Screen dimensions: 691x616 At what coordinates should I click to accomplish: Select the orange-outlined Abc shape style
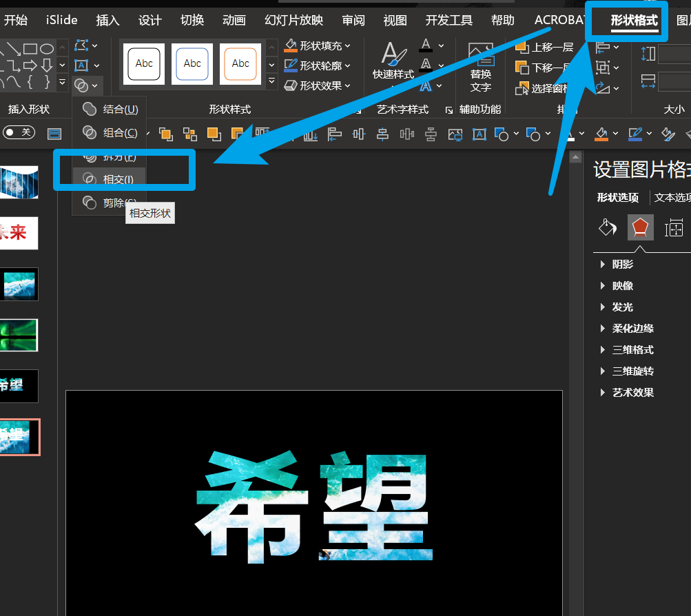coord(240,64)
